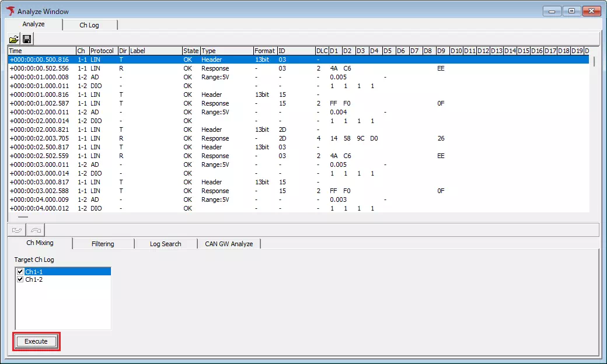Switch to the Ch Log tab
Viewport: 607px width, 364px height.
[x=89, y=25]
